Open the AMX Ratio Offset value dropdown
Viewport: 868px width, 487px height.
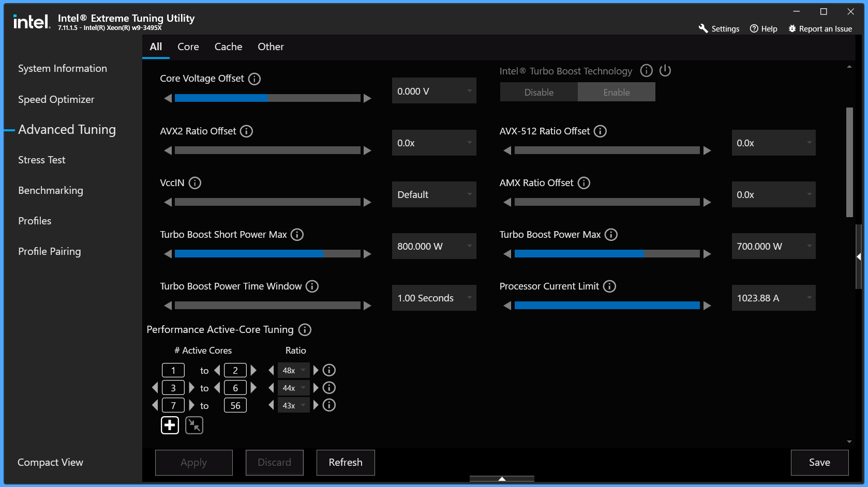coord(773,194)
